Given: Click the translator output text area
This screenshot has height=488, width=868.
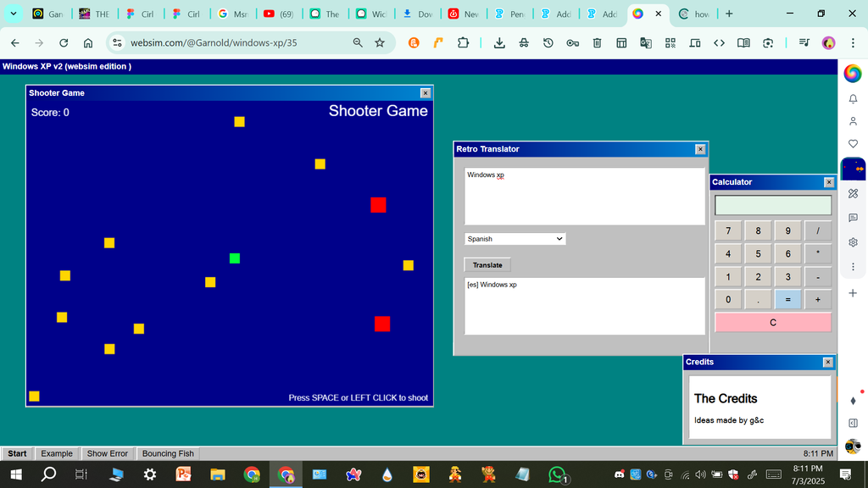Looking at the screenshot, I should (x=584, y=306).
